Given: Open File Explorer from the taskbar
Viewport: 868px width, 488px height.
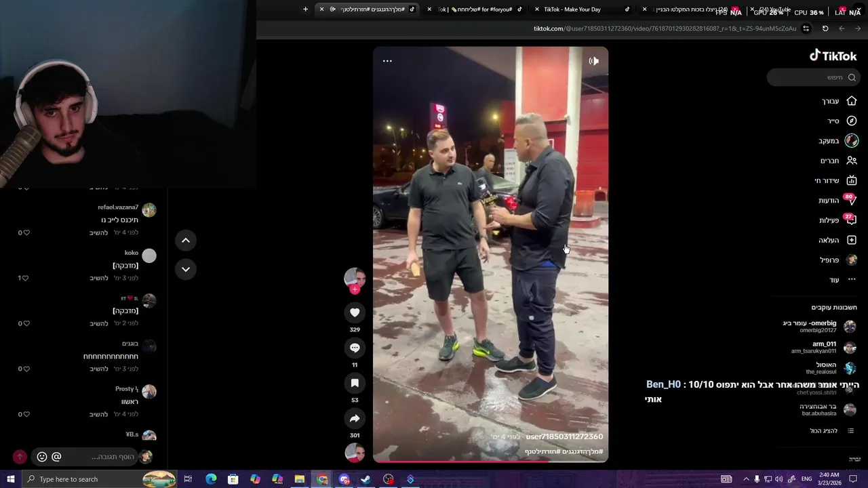Looking at the screenshot, I should (x=299, y=479).
